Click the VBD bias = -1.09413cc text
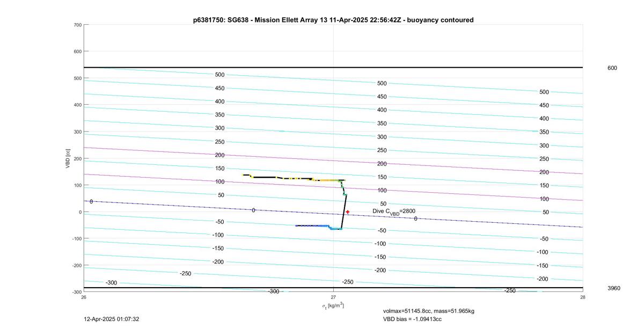Viewport: 644px width, 328px height. coord(412,319)
